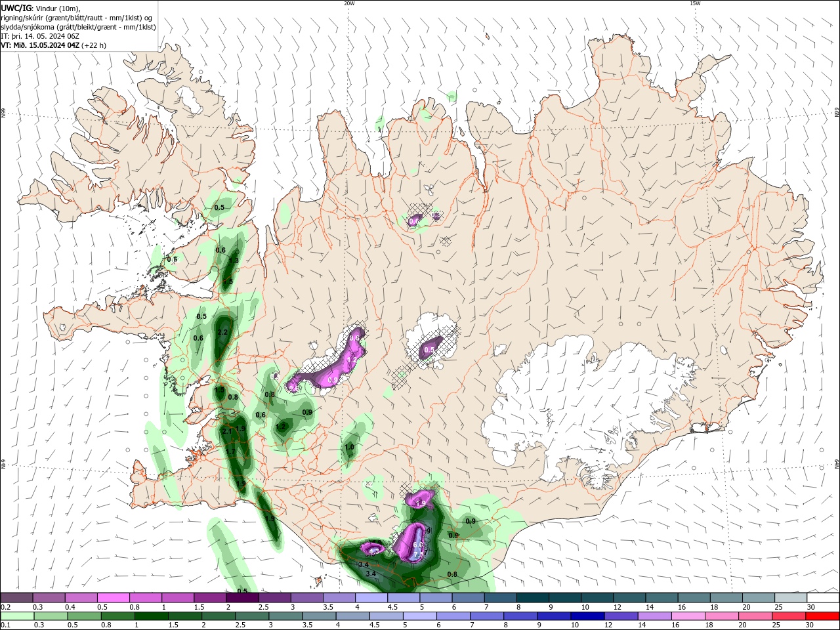The image size is (840, 630).
Task: Click the '2.5' label under the upper scale
Action: [x=263, y=607]
